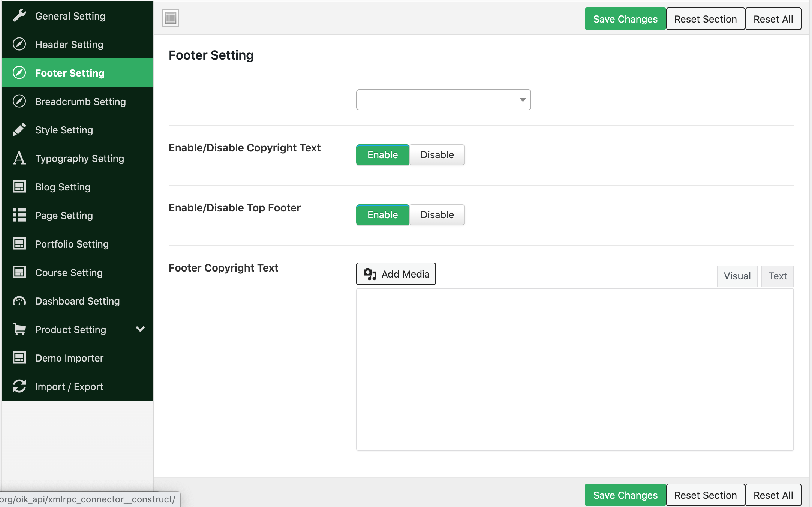Click the Add Media button

396,274
